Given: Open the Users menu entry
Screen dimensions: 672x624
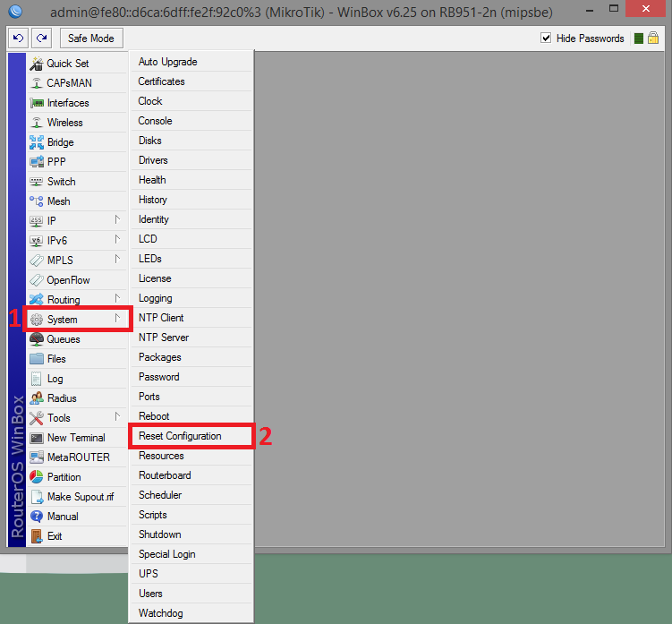Looking at the screenshot, I should tap(191, 594).
